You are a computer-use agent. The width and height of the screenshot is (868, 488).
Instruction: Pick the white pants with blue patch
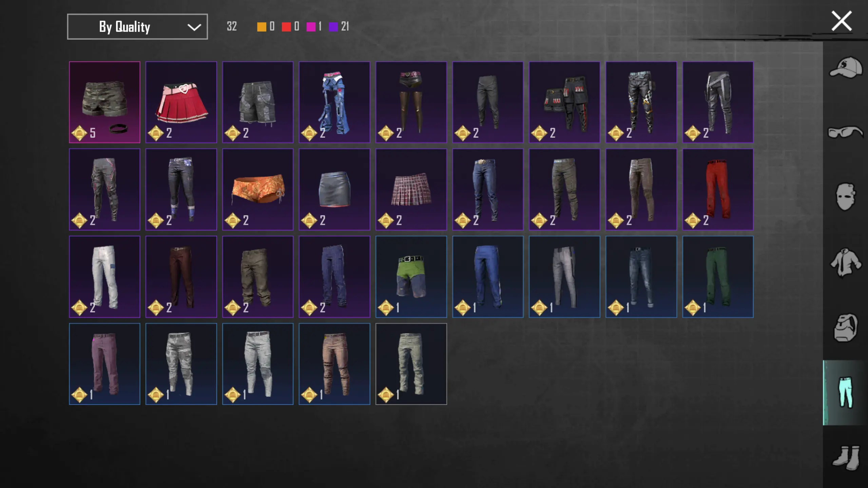click(104, 277)
